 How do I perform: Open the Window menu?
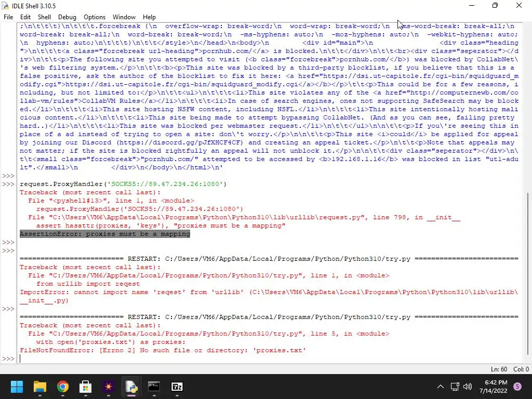click(124, 17)
